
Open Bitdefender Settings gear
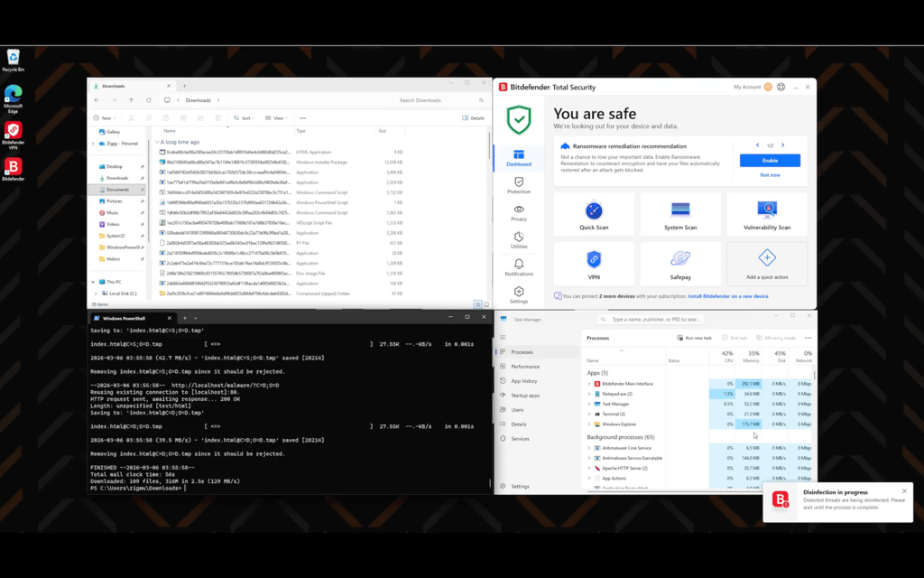(519, 295)
